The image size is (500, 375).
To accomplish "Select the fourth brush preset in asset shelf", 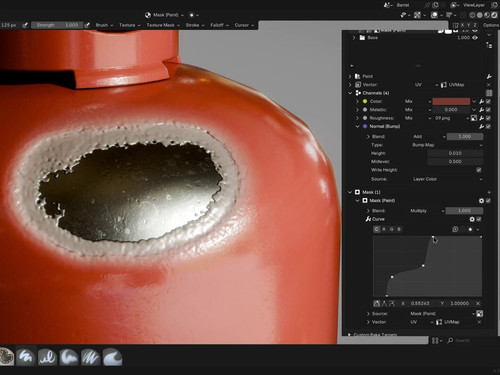I will point(69,357).
